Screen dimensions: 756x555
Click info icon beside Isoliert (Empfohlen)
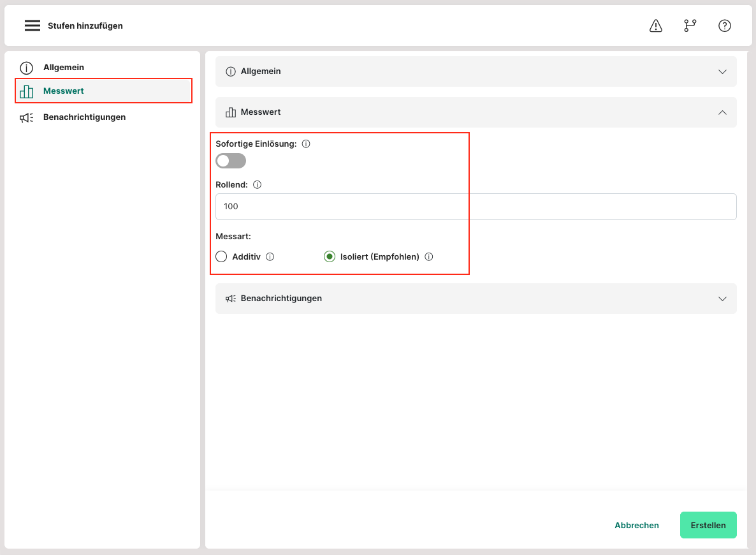click(429, 257)
